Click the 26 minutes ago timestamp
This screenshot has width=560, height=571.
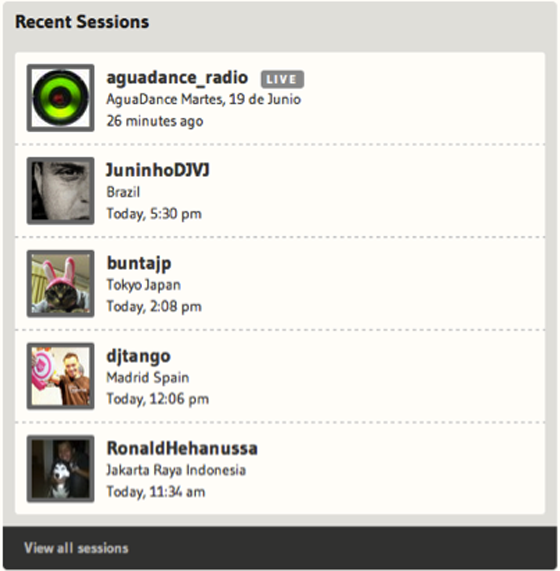point(155,121)
